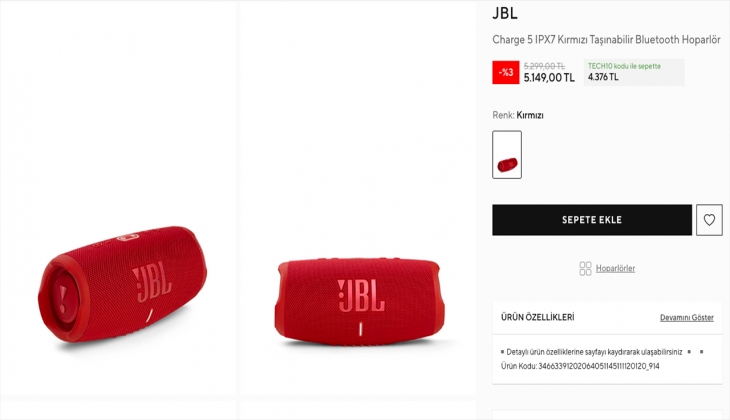The height and width of the screenshot is (420, 730).
Task: Click the Renk: Kırmızı color label
Action: pos(518,115)
